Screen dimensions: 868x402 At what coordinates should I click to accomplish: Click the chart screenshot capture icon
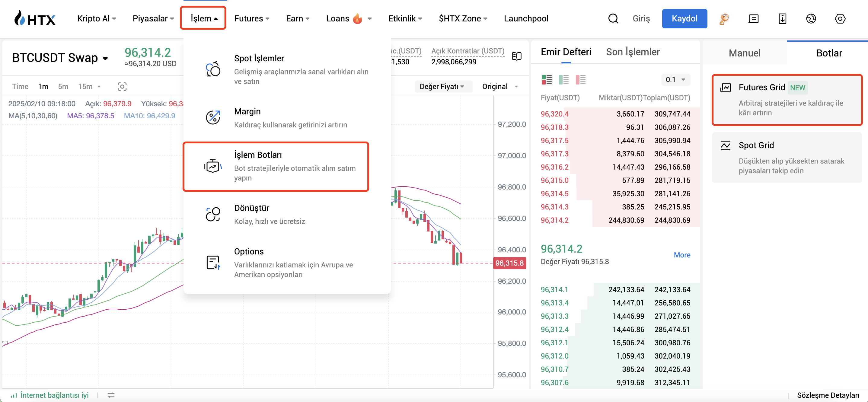point(122,87)
